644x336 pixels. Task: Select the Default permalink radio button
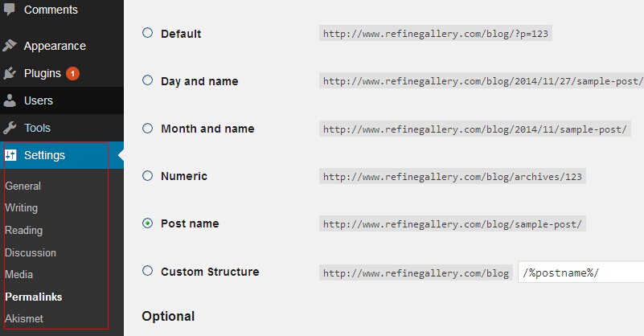147,33
